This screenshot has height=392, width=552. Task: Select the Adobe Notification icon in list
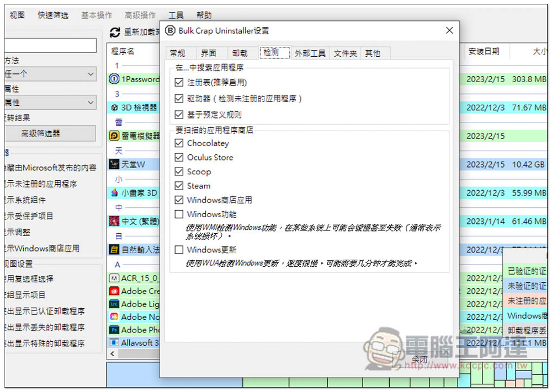pyautogui.click(x=114, y=317)
